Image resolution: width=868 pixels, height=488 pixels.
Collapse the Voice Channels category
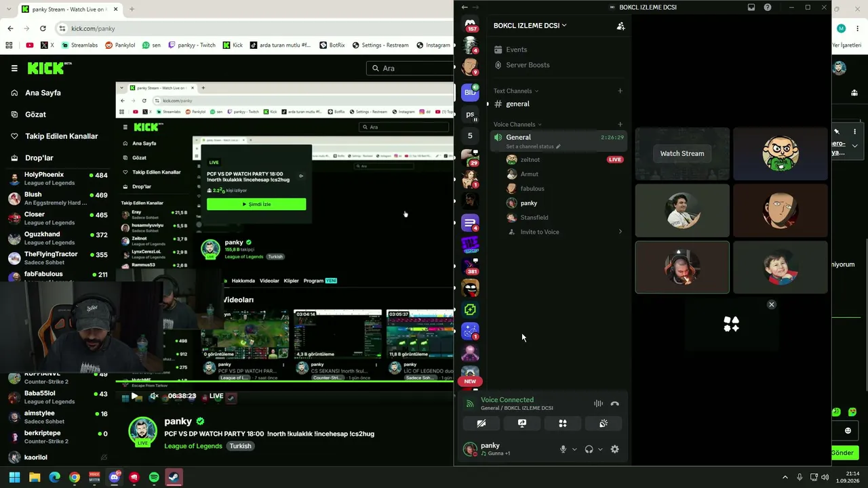(x=518, y=125)
